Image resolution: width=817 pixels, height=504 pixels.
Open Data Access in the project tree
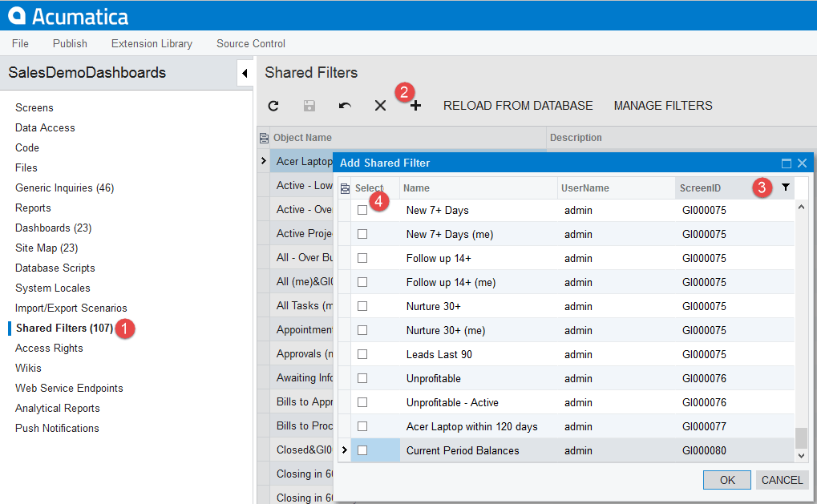pos(45,127)
